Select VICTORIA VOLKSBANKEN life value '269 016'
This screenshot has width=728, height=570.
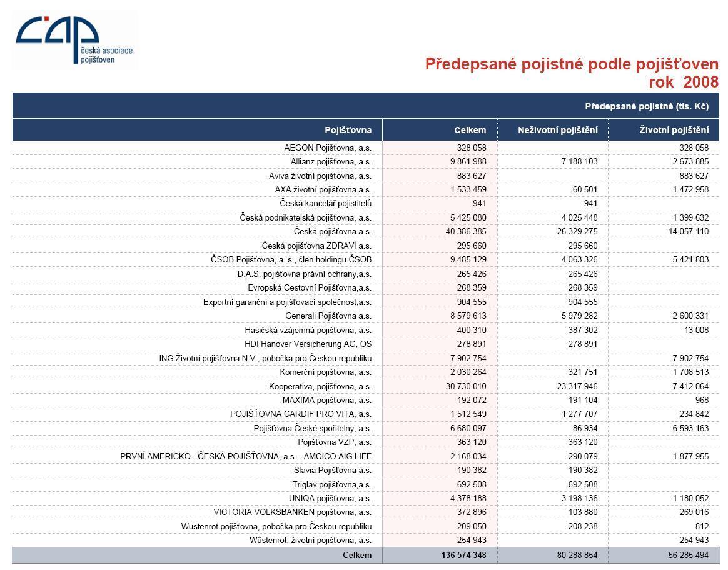(694, 512)
